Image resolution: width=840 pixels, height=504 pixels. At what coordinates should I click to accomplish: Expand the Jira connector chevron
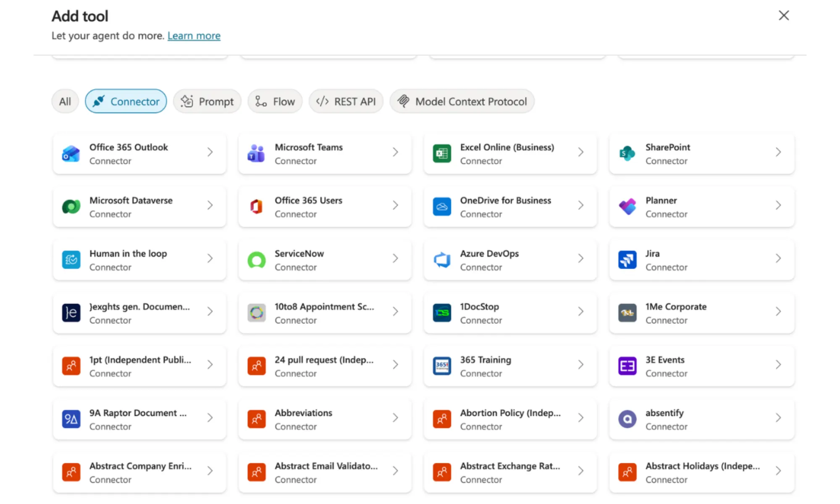778,258
